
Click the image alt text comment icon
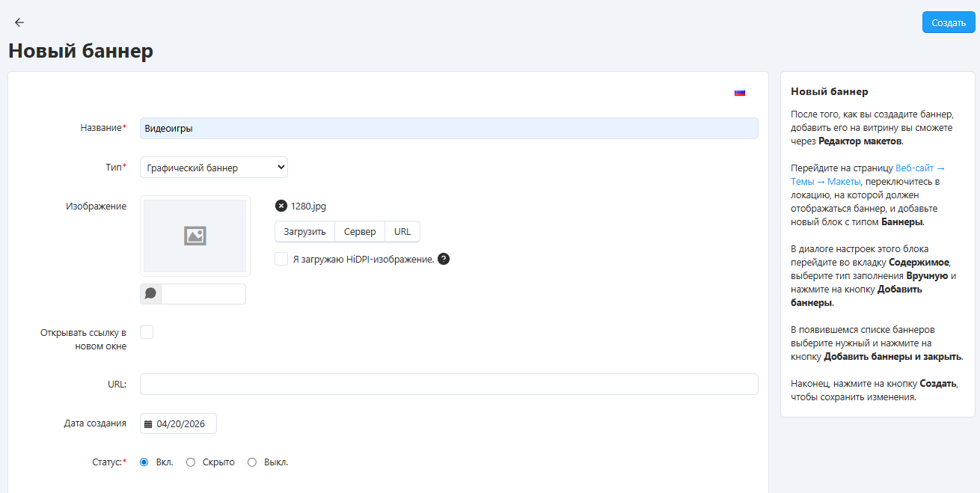150,294
